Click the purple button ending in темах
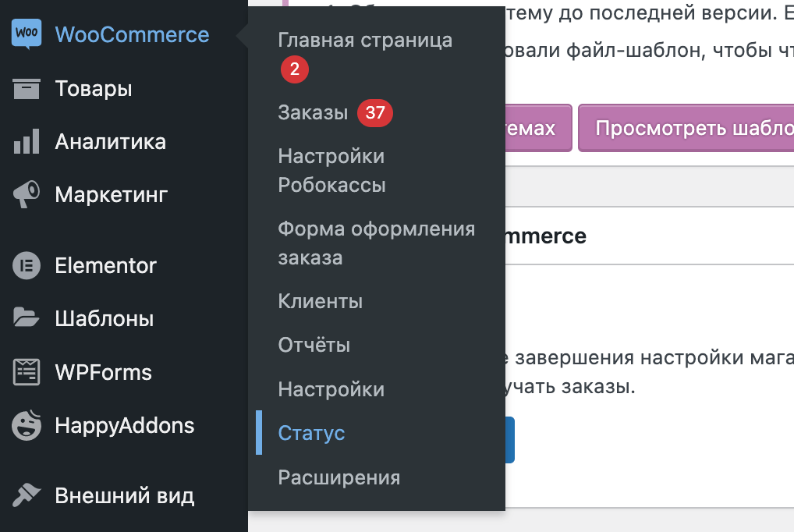794x532 pixels. coord(539,128)
